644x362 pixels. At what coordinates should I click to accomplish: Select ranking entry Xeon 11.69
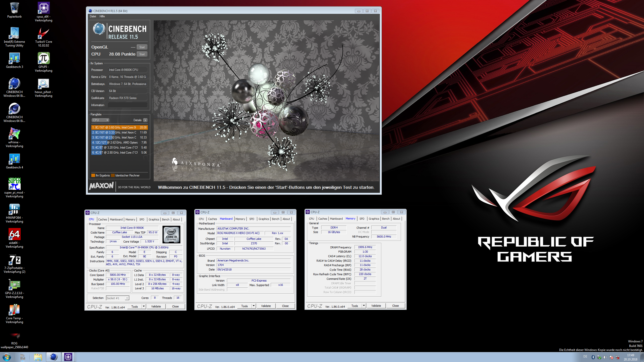tap(119, 132)
